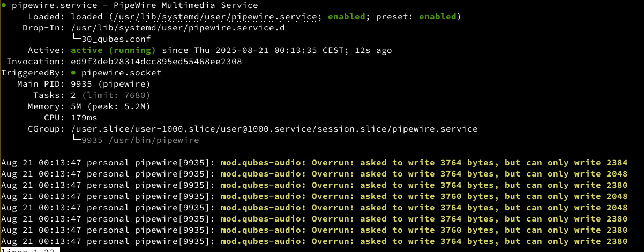
Task: Click the pager status line at the bottom
Action: point(29,249)
